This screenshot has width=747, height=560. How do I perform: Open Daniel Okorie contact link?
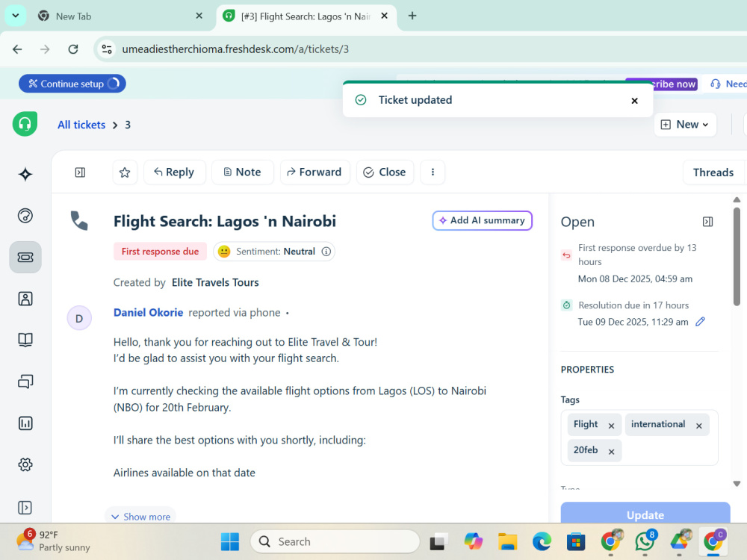point(148,312)
